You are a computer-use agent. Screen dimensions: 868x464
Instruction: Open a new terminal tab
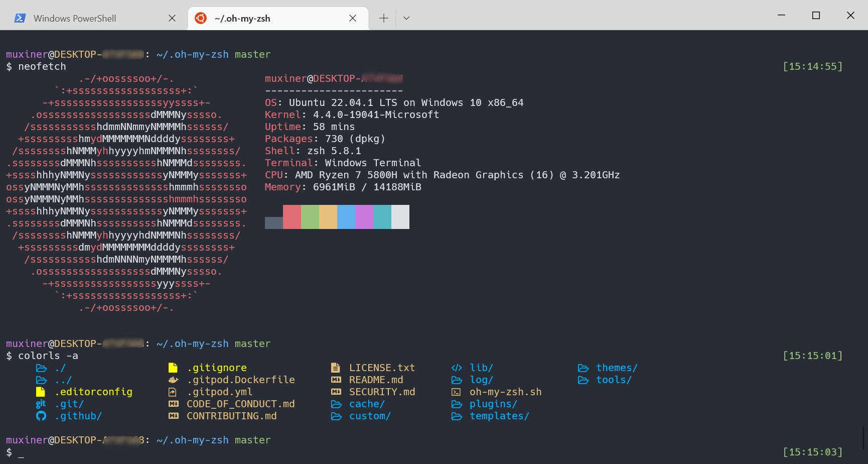coord(384,18)
